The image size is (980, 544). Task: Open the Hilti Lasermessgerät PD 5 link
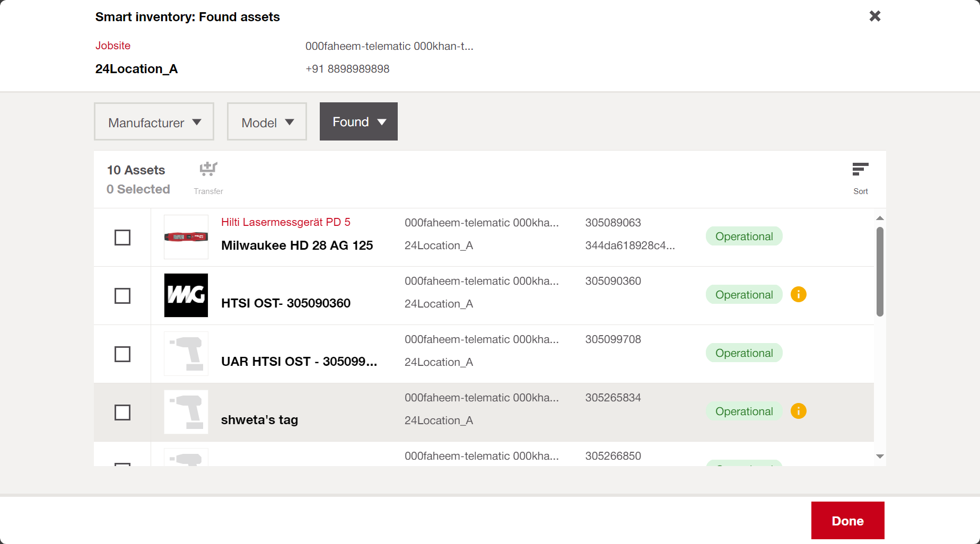tap(285, 222)
